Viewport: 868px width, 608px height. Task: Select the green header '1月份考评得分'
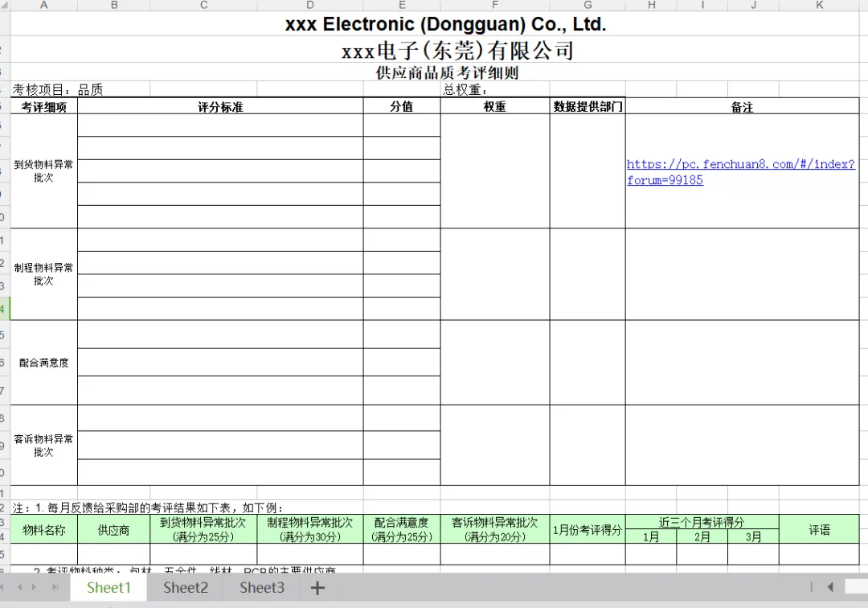[588, 530]
